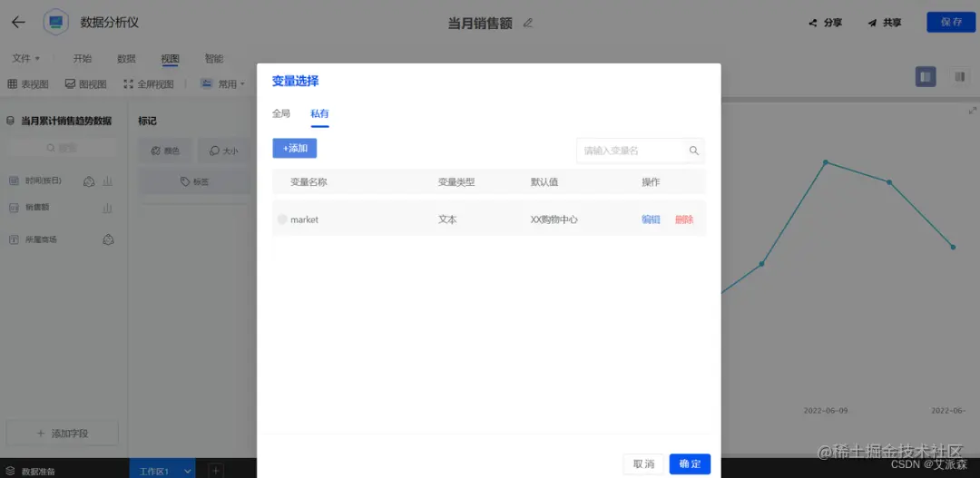
Task: Click the 所属商场 text field icon
Action: coord(14,239)
